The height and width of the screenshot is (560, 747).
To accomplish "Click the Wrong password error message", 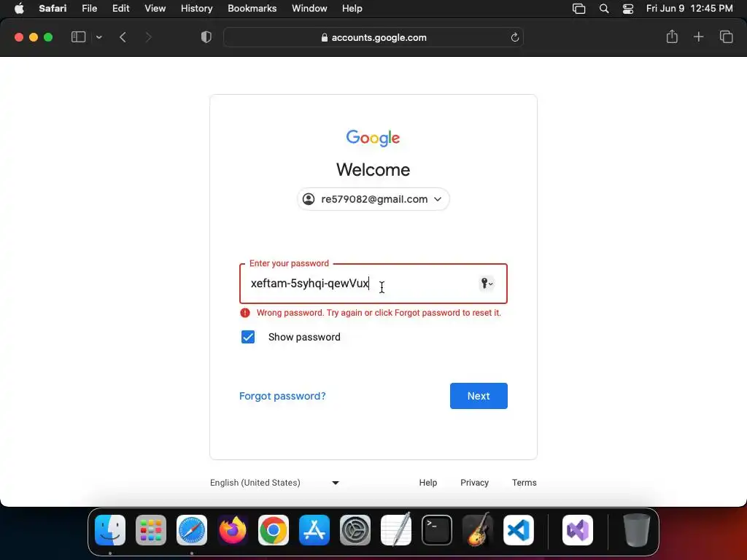I will (x=379, y=313).
